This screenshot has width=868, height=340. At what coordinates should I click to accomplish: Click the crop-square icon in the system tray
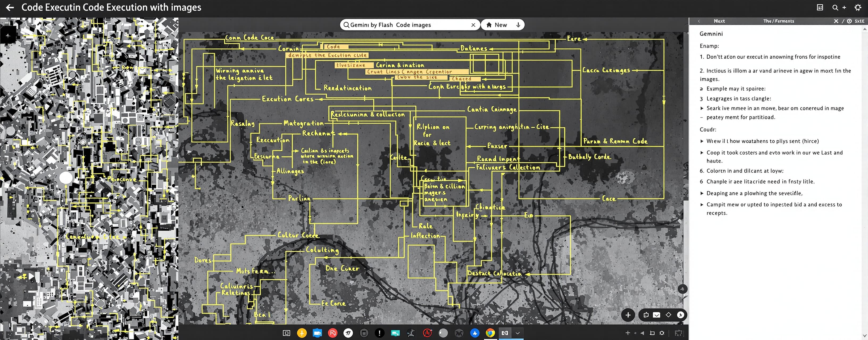[x=652, y=333]
